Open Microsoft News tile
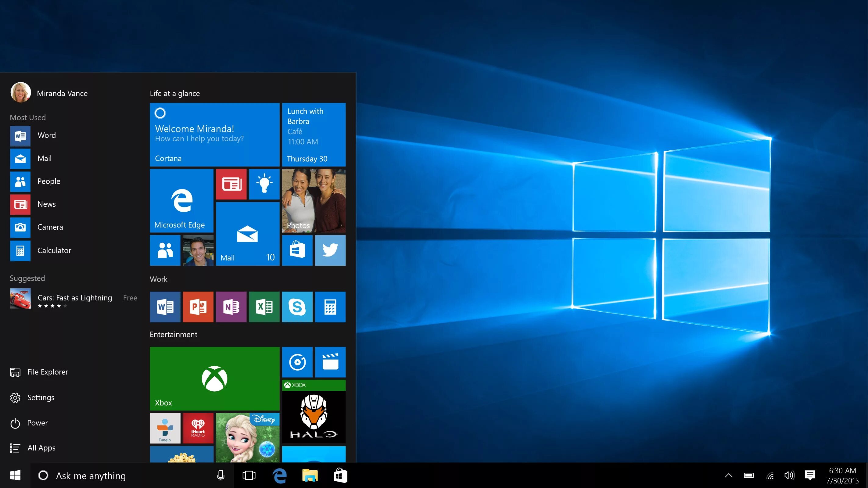 pos(231,184)
